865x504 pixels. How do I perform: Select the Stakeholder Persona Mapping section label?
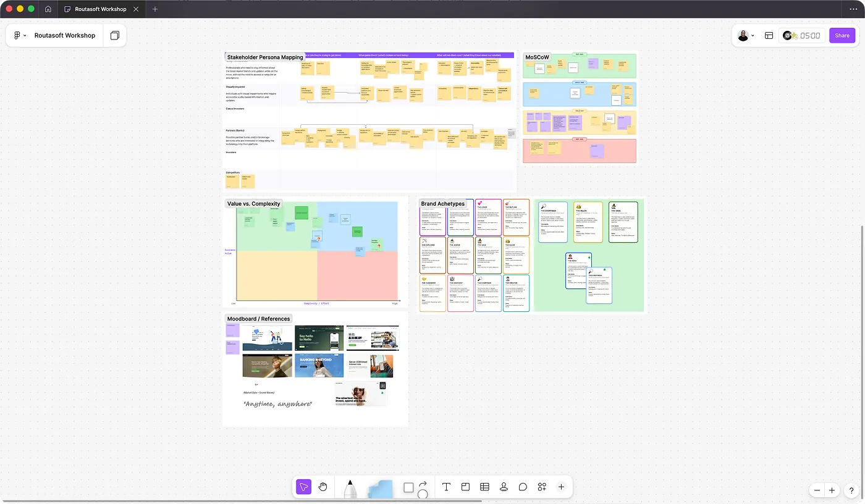pyautogui.click(x=265, y=57)
